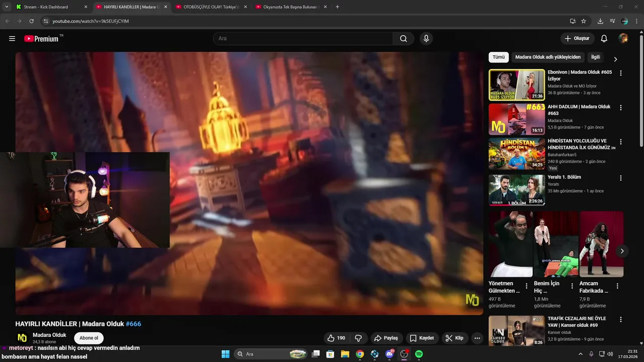Open the YouTube hamburger guide menu

click(x=12, y=39)
